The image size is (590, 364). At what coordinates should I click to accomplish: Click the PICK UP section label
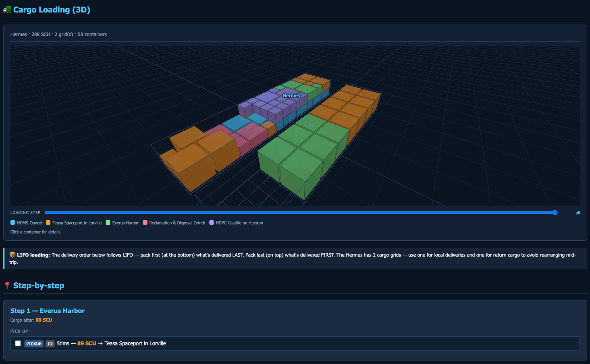19,331
